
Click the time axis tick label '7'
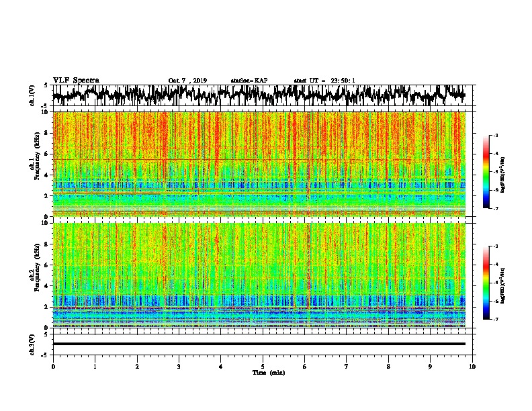[x=347, y=367]
